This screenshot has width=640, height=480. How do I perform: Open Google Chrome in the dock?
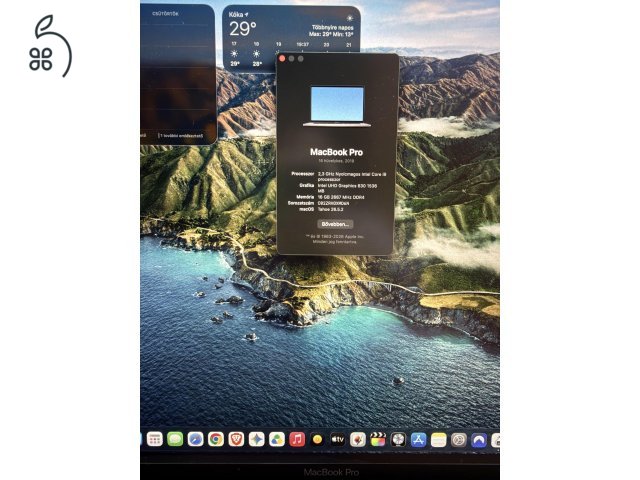click(216, 440)
